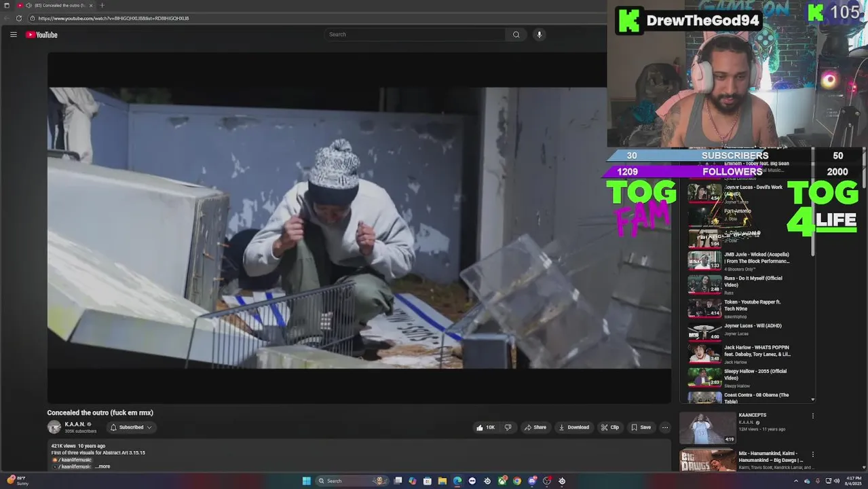Open KAANCEPTS recommended video thumbnail
This screenshot has width=868, height=489.
pyautogui.click(x=708, y=428)
